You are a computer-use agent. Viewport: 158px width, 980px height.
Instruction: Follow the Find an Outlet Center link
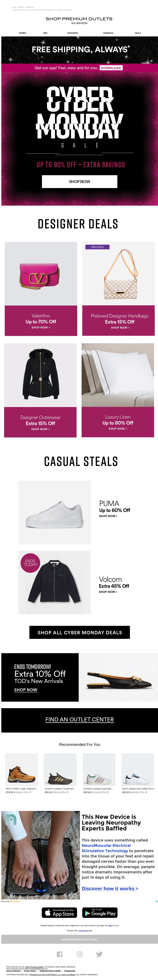[x=79, y=719]
